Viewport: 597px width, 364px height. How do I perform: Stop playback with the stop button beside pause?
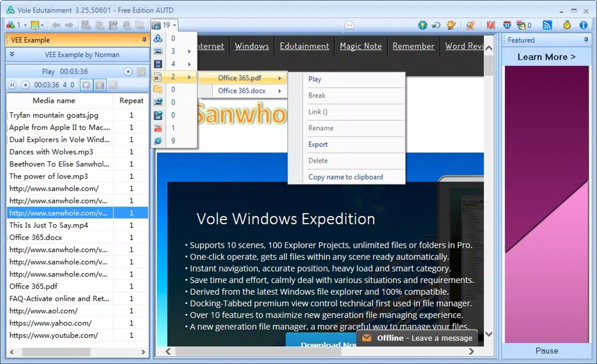(x=26, y=85)
